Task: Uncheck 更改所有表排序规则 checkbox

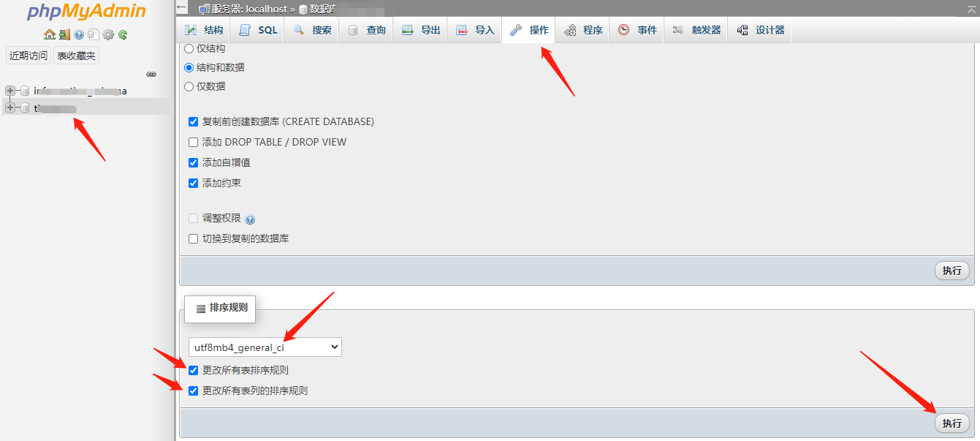Action: click(x=194, y=370)
